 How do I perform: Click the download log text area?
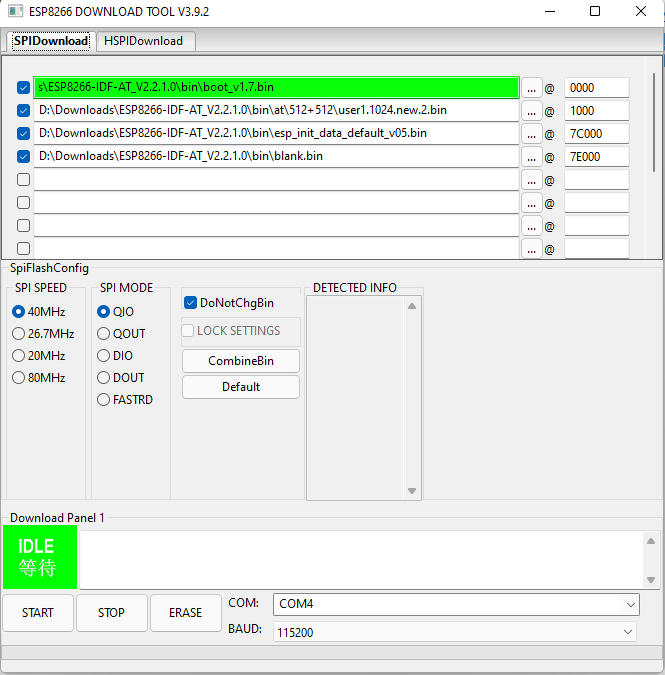point(362,560)
